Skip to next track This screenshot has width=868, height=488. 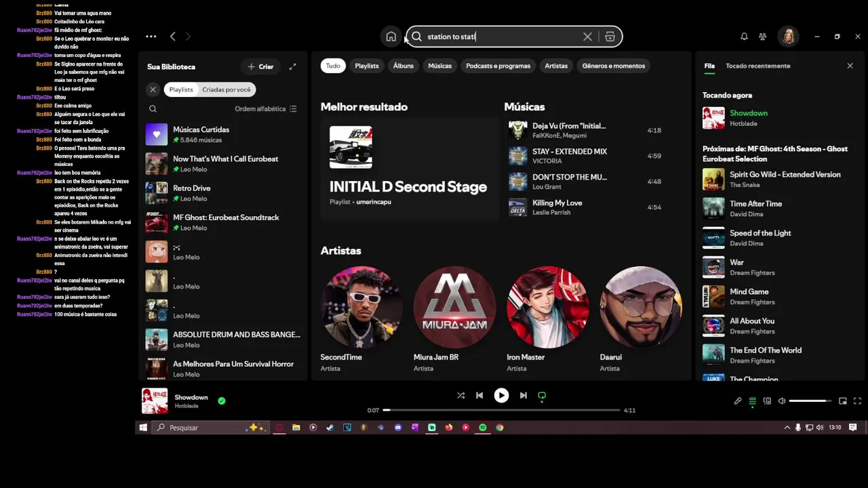coord(523,395)
